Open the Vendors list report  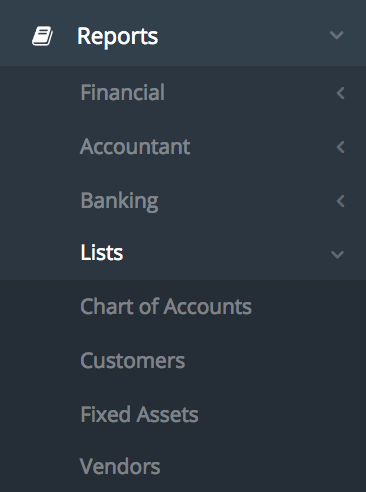[x=120, y=466]
